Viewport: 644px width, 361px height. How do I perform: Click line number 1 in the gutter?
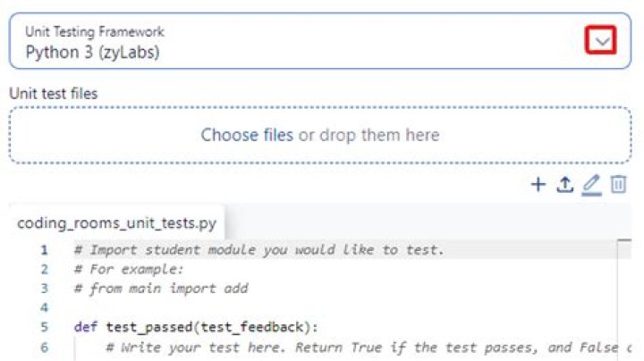(43, 250)
